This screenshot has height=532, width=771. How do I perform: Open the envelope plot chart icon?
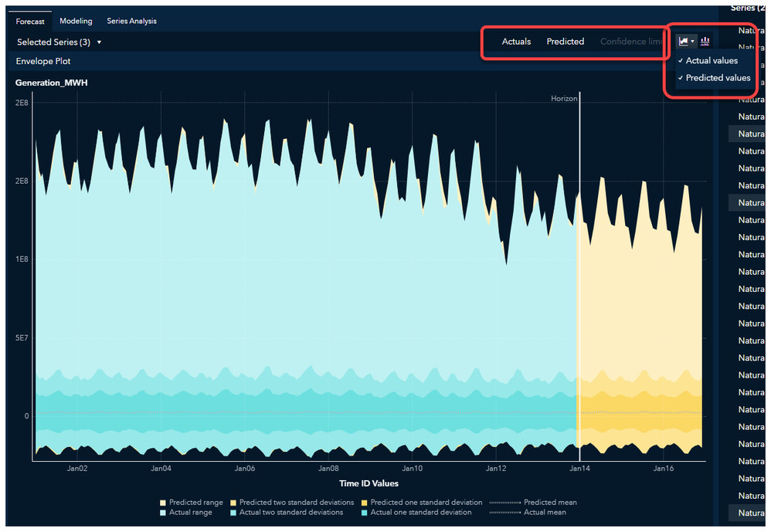click(683, 41)
